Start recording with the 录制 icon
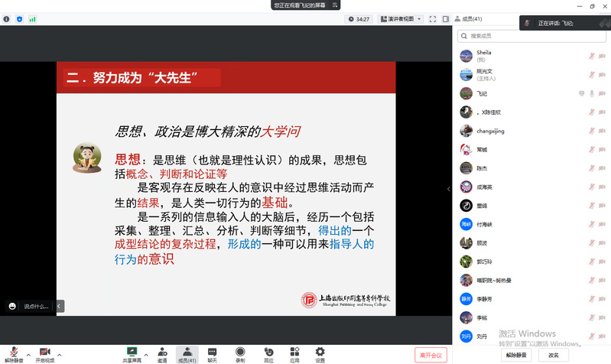The image size is (611, 364). pos(240,353)
